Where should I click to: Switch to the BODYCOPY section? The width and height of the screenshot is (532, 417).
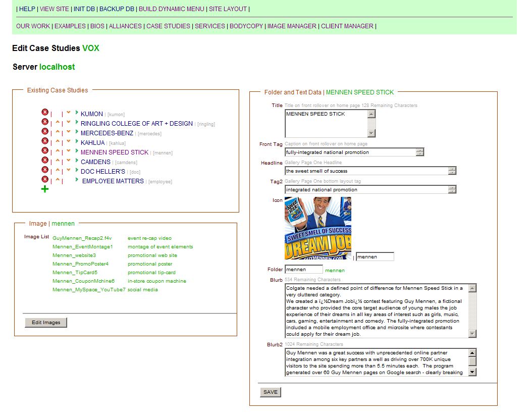click(x=246, y=26)
